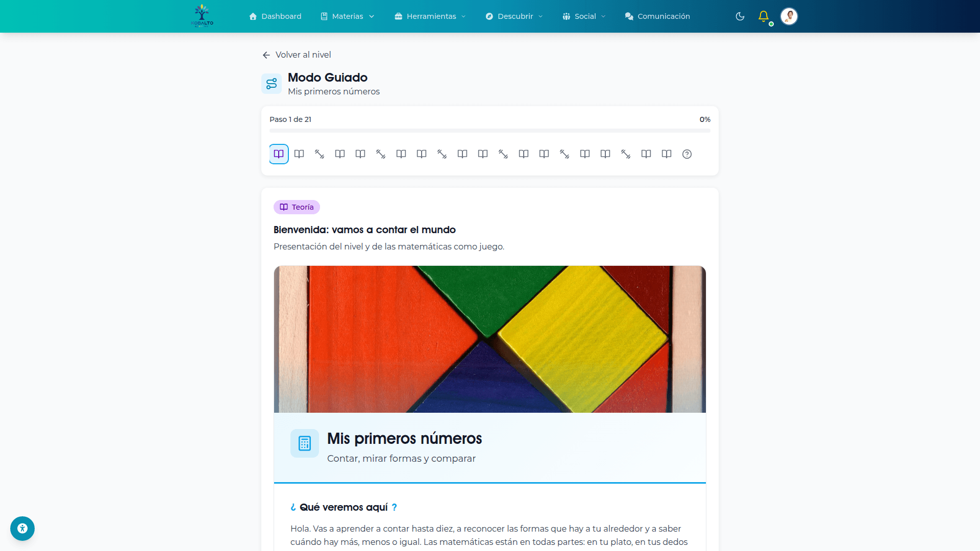Jump to step 12 practice icon
The width and height of the screenshot is (980, 551).
503,154
